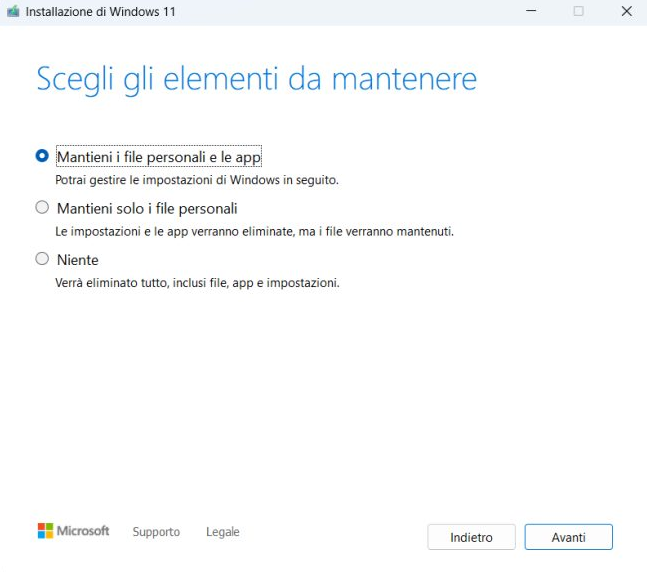Choose 'Mantieni solo i file personali' radio button
The image size is (647, 572).
click(42, 207)
